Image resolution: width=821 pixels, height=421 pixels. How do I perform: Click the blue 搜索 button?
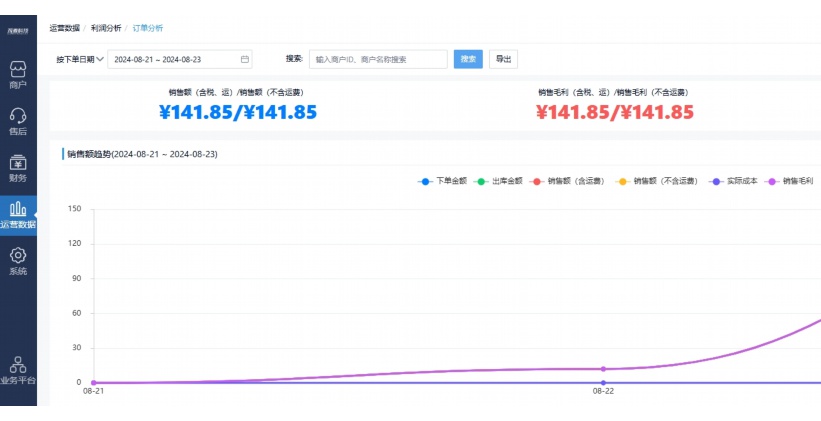pos(468,59)
